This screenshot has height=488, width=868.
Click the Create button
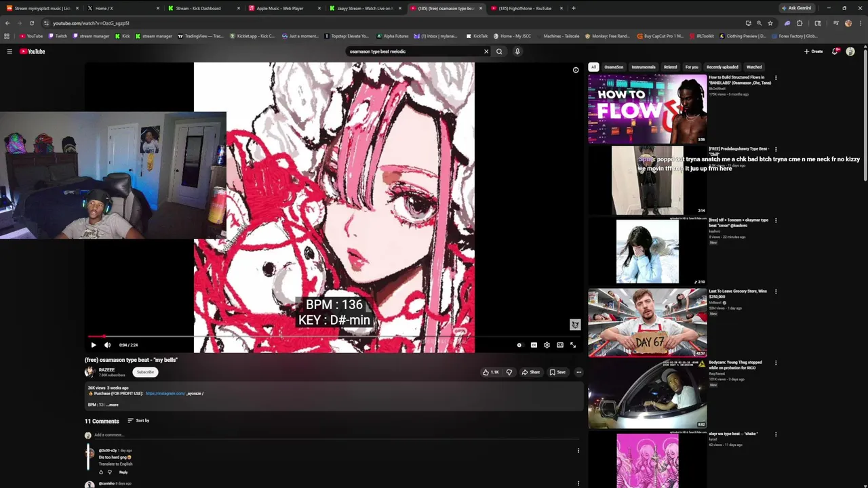coord(814,52)
